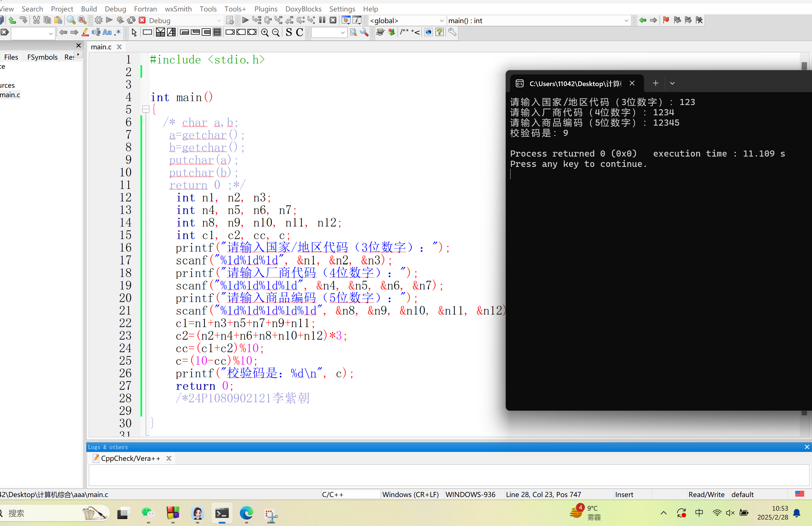Start debugging with Debug/Continue icon

(x=245, y=20)
